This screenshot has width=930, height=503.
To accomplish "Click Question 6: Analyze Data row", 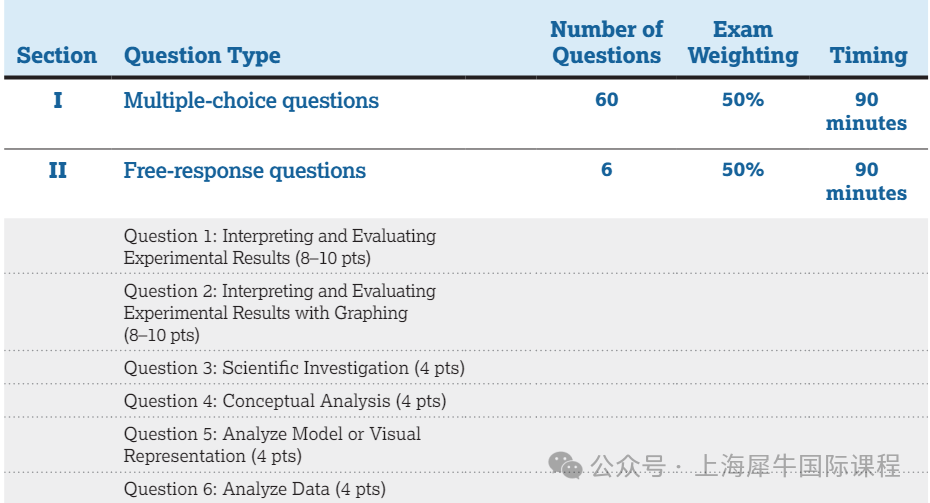I will tap(254, 489).
